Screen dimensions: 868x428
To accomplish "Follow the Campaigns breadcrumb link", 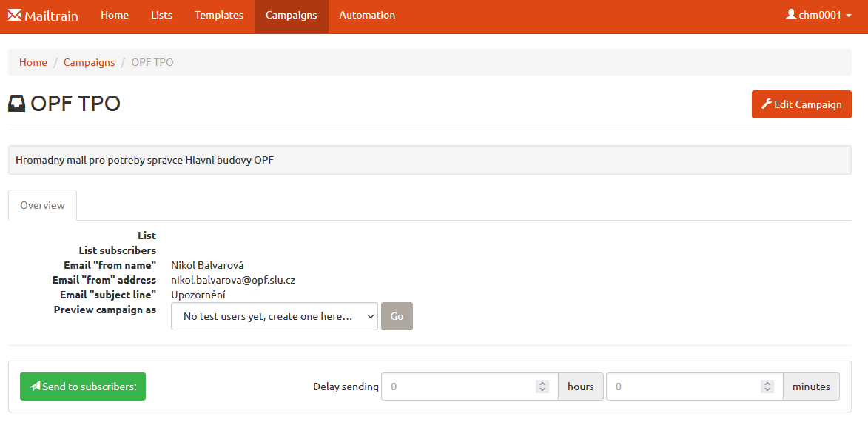I will [89, 62].
